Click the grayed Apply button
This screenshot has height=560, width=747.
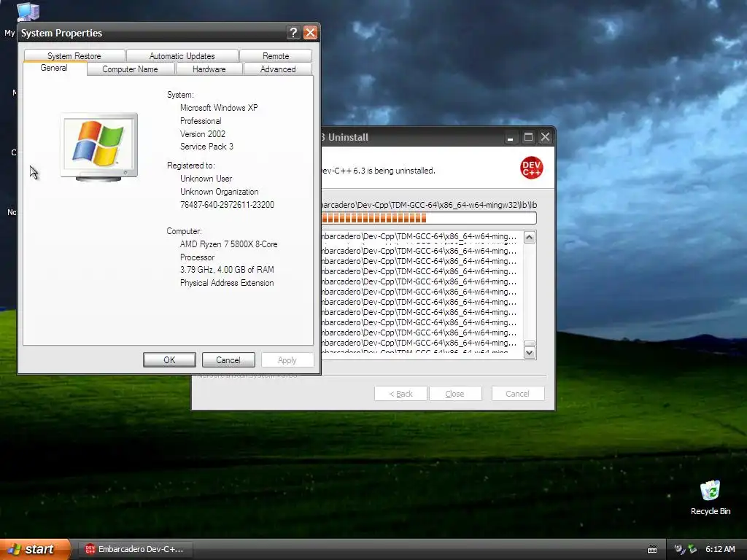tap(287, 360)
